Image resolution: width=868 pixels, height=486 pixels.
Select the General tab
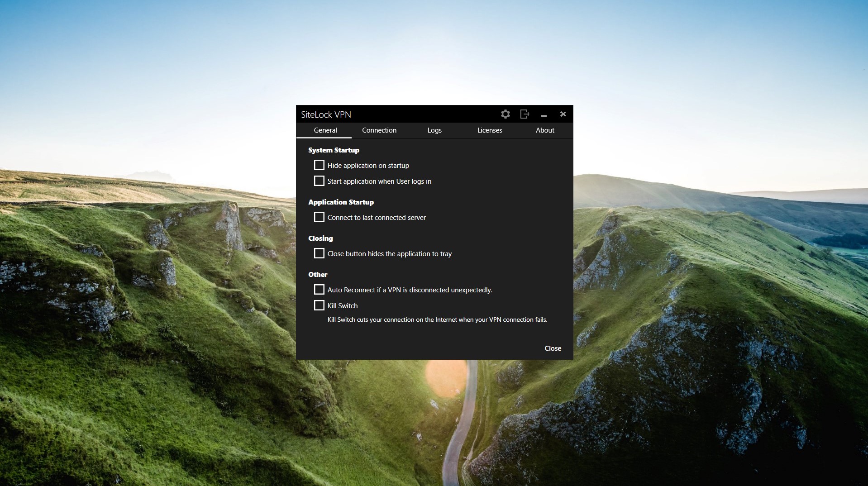pos(325,130)
